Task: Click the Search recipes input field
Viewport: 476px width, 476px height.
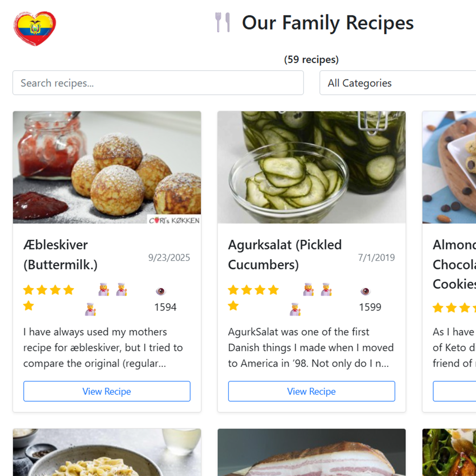Action: click(x=158, y=83)
